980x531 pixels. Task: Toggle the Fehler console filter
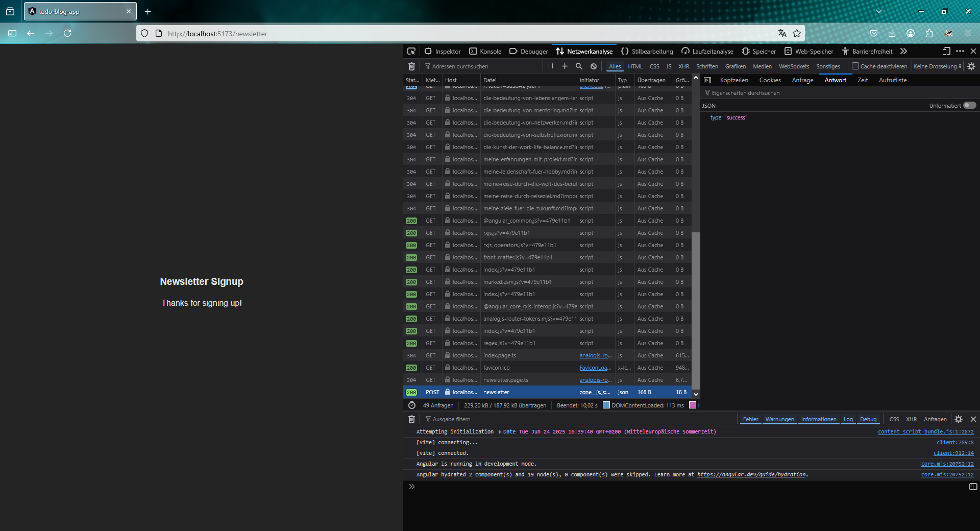750,419
